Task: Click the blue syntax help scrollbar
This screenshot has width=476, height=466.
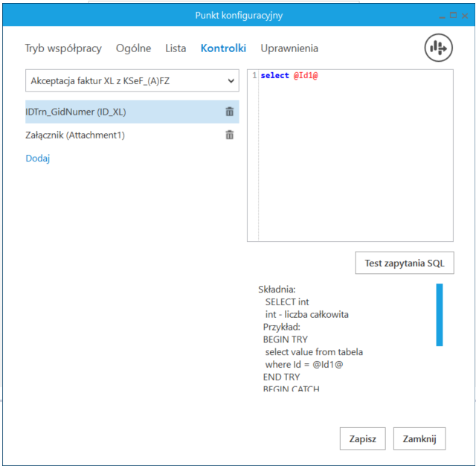Action: tap(440, 315)
